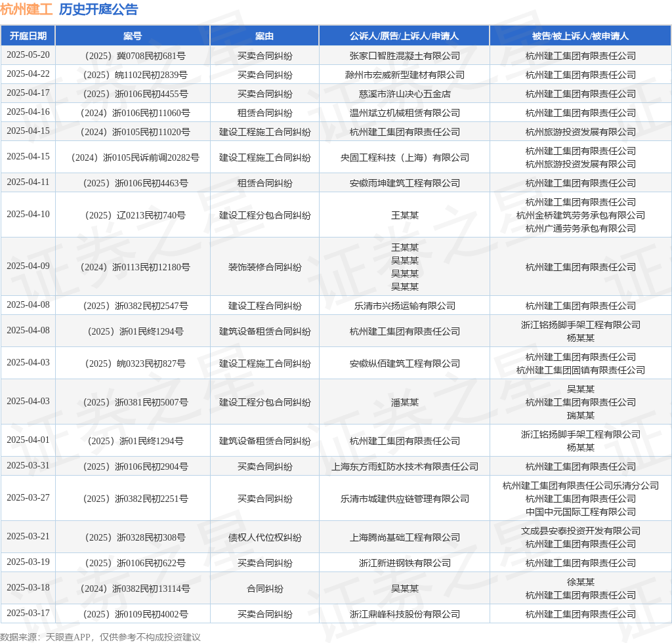672x643 pixels.
Task: Select case number (2024)浙0105民初11020号
Action: tap(133, 132)
